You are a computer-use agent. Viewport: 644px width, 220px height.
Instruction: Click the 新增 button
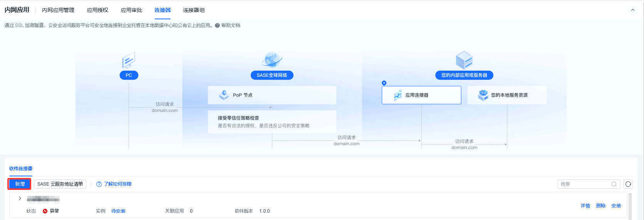click(x=20, y=184)
